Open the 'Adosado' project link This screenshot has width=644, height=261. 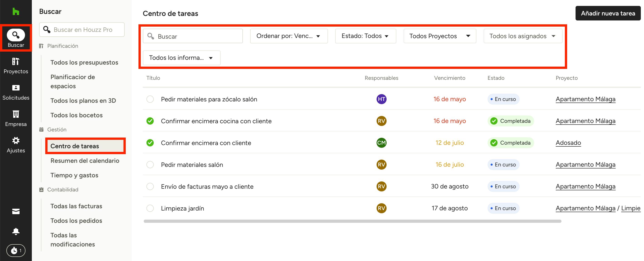tap(568, 143)
